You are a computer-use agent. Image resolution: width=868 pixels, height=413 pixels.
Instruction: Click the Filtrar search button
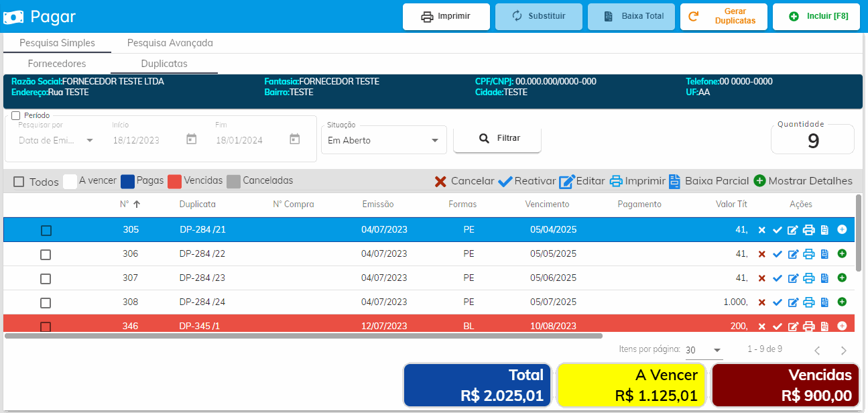(x=497, y=138)
